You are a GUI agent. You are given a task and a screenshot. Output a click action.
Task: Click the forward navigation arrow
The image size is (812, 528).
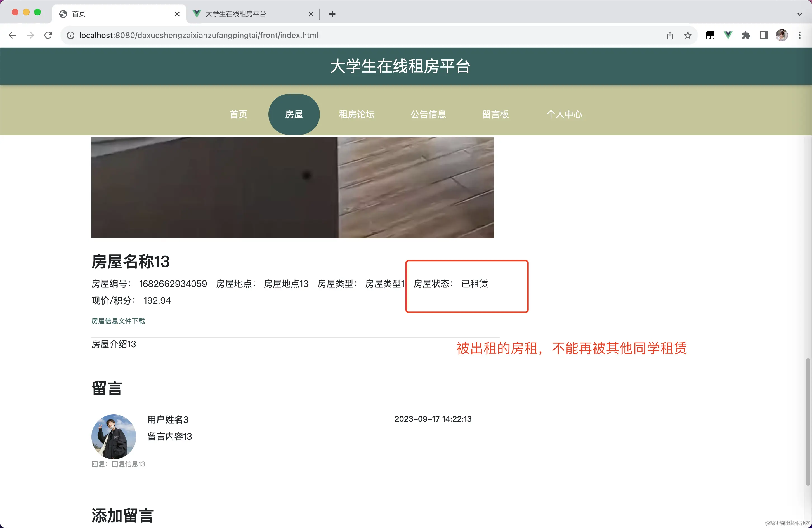(x=30, y=35)
